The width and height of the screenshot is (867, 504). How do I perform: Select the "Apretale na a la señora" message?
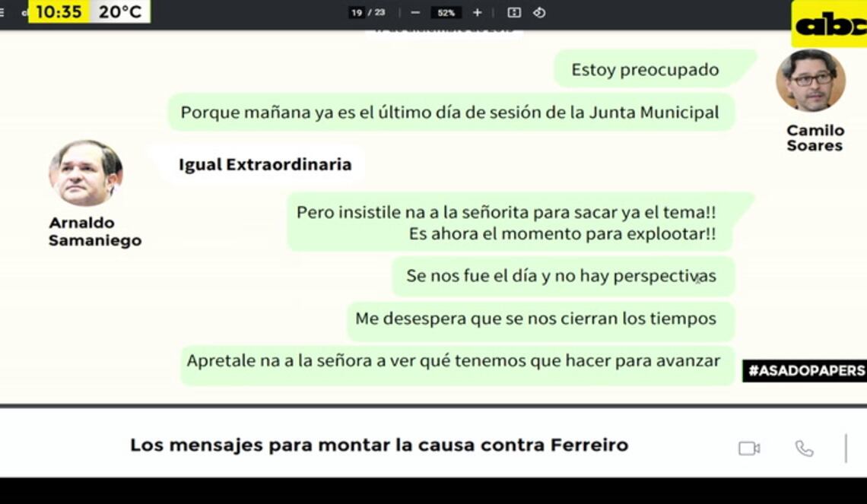[x=453, y=362]
